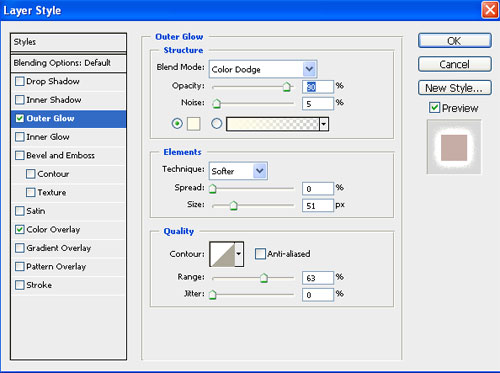
Task: Select the Satin list entry
Action: tap(68, 211)
